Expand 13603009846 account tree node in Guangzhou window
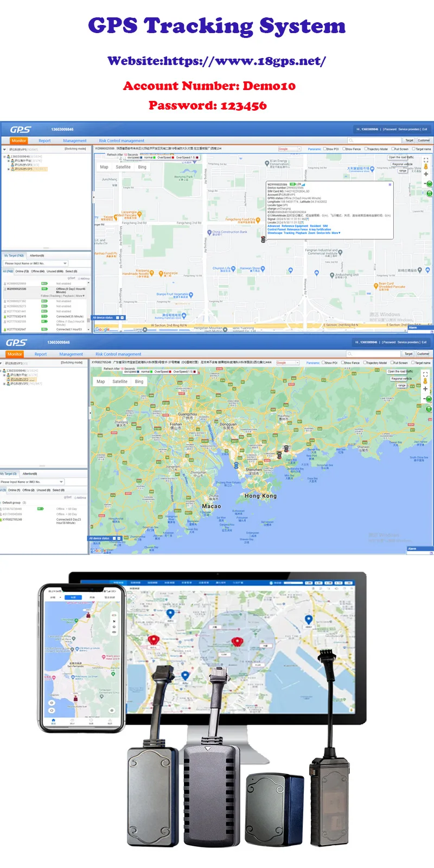Image resolution: width=434 pixels, height=868 pixels. click(x=2, y=371)
